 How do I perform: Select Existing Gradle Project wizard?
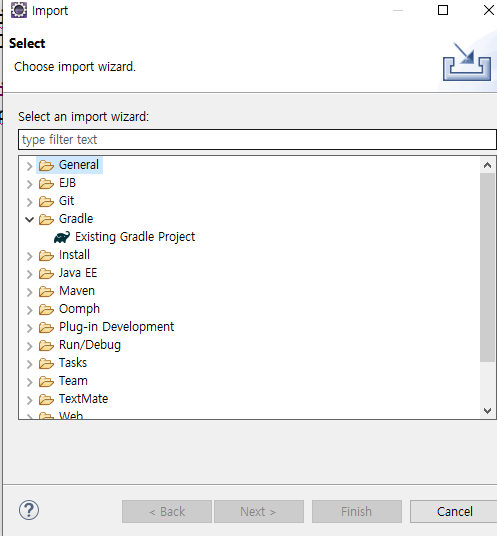[135, 237]
